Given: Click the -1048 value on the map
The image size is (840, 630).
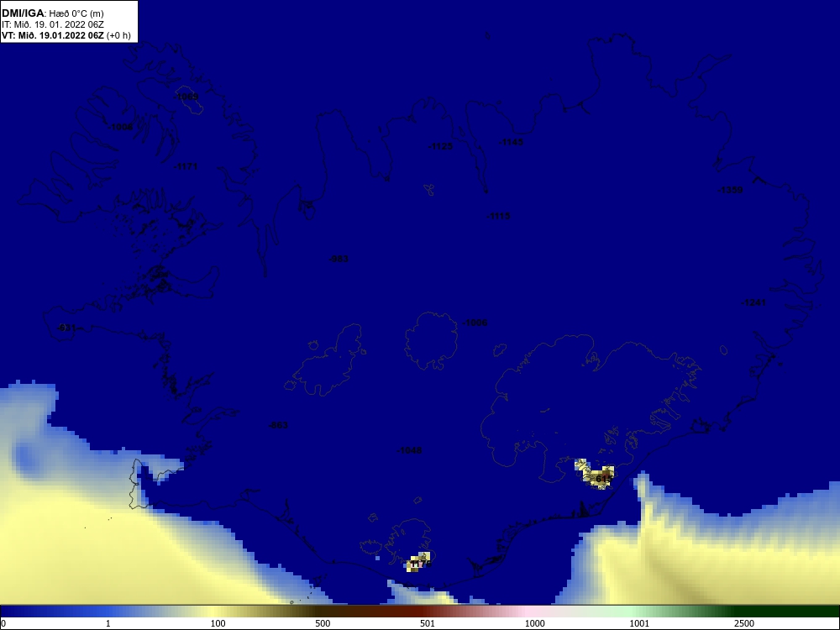Looking at the screenshot, I should click(409, 450).
